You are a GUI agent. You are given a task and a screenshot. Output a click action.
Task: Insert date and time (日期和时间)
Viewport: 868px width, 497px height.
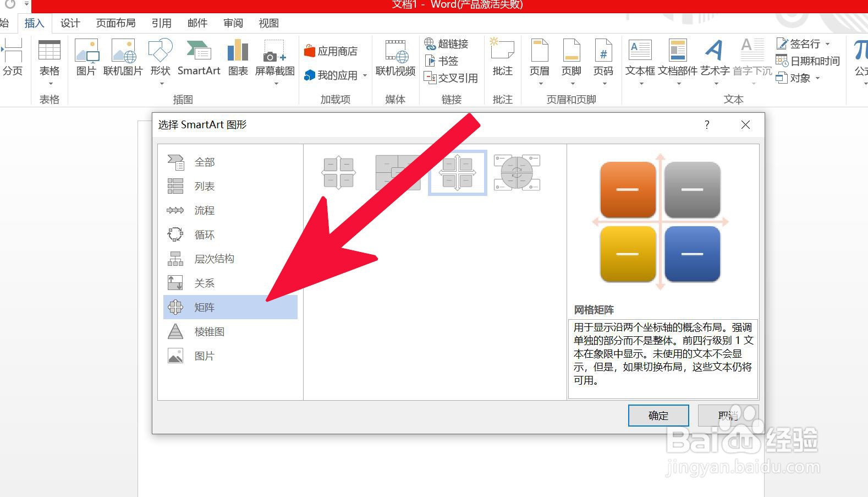(x=807, y=61)
